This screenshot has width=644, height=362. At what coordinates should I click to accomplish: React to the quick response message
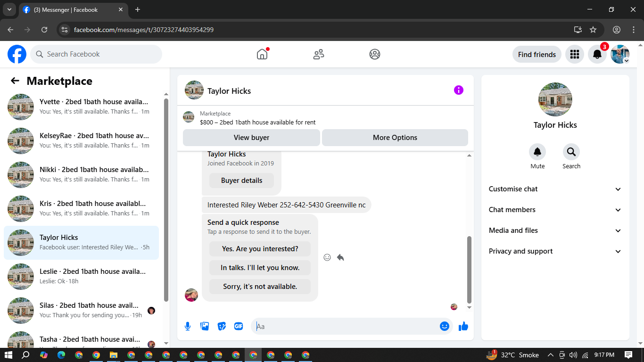coord(327,257)
